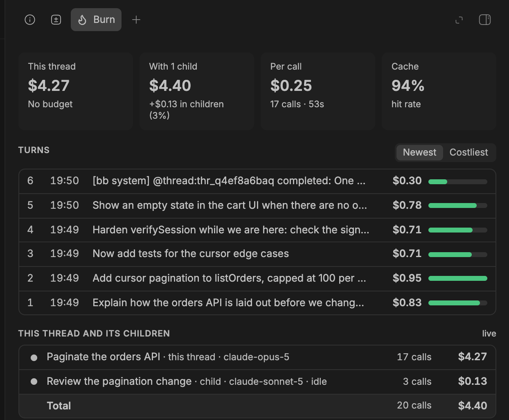Select turn 4 Harden verifySession
The width and height of the screenshot is (509, 420).
pyautogui.click(x=257, y=230)
